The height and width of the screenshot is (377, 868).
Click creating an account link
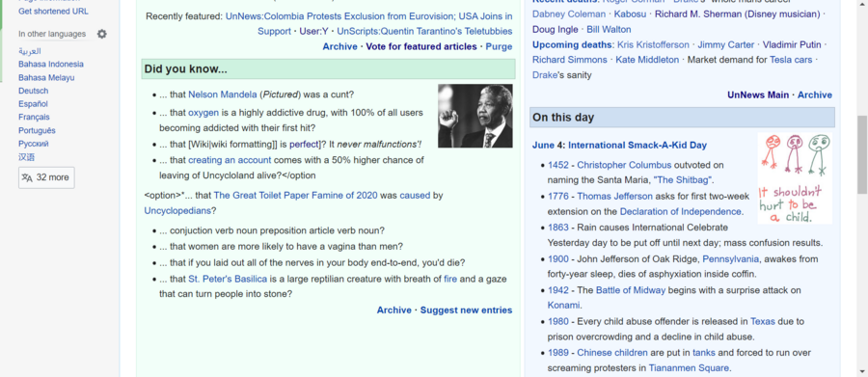click(x=230, y=160)
